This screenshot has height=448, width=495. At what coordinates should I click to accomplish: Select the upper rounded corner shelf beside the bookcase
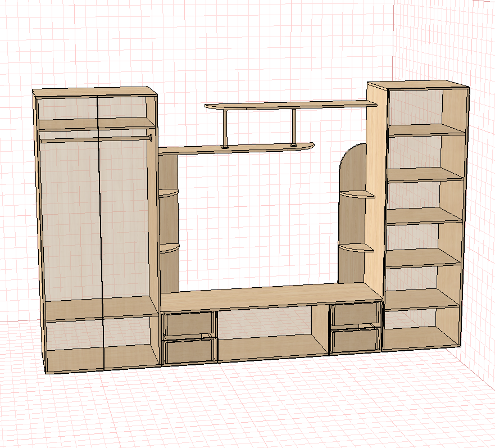coord(357,194)
